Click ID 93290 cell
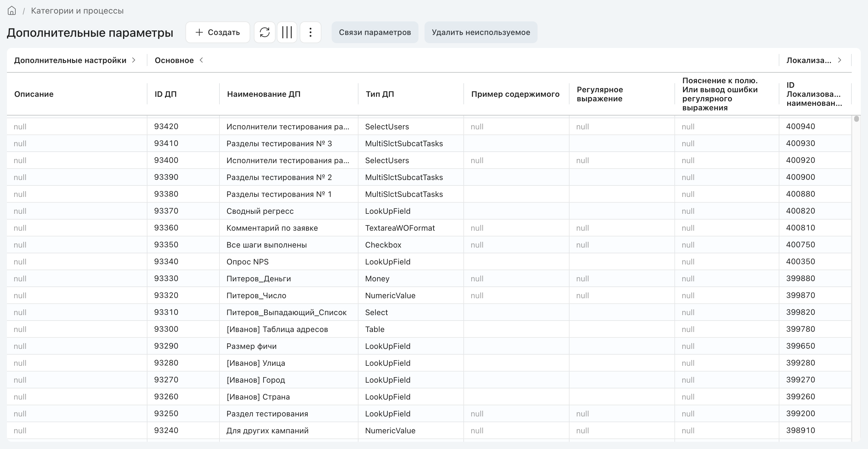The image size is (868, 449). coord(183,346)
